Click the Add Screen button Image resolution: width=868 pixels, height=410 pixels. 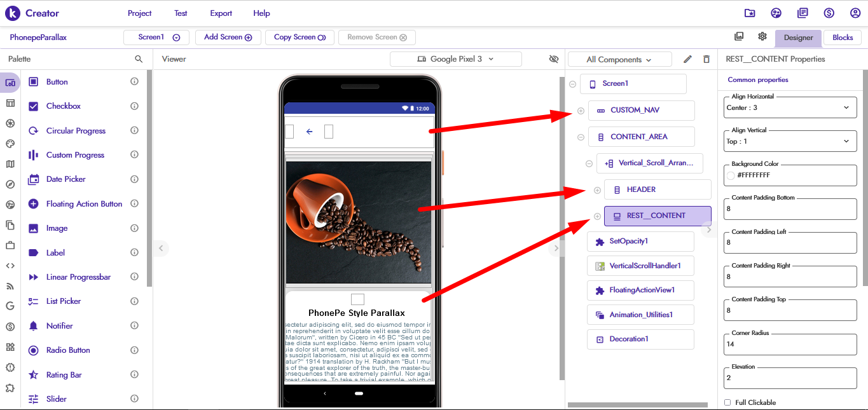(228, 38)
